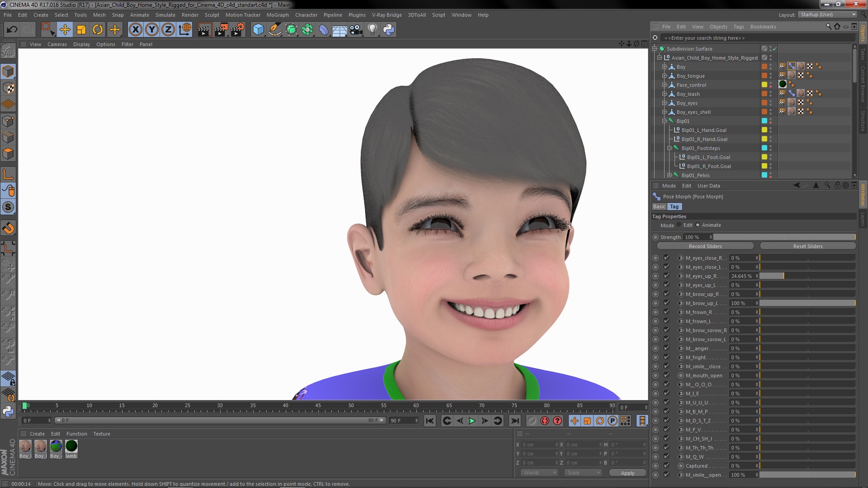Toggle Z axis lock icon
Image resolution: width=868 pixels, height=488 pixels.
(x=168, y=30)
